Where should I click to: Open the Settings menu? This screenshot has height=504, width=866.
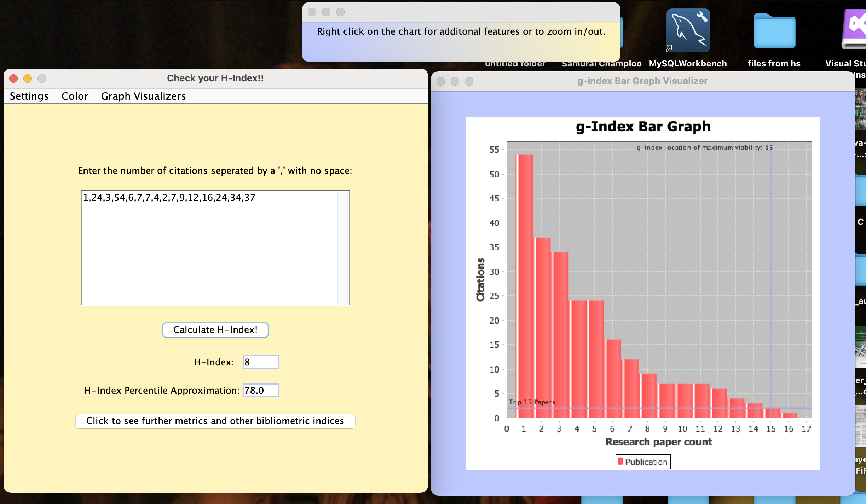[29, 96]
